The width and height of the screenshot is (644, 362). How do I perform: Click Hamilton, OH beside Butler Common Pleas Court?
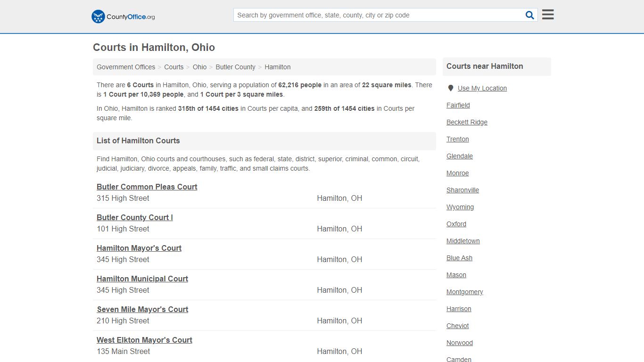click(339, 198)
